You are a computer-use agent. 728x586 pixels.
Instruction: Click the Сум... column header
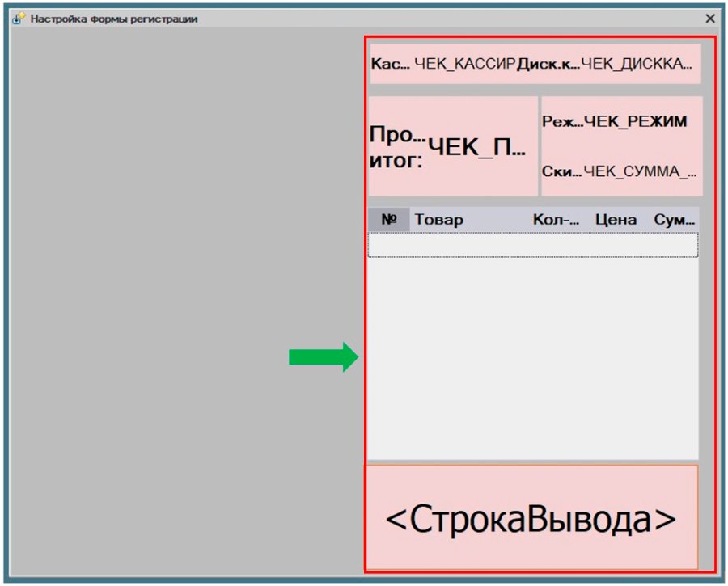point(674,220)
